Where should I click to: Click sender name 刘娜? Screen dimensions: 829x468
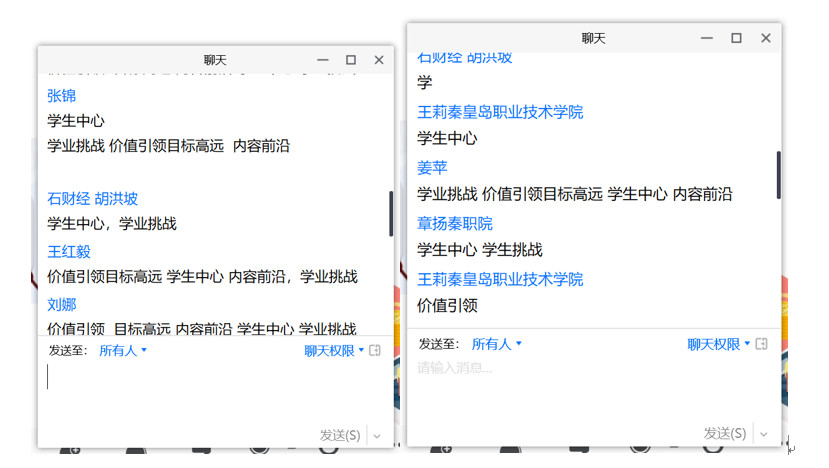61,304
